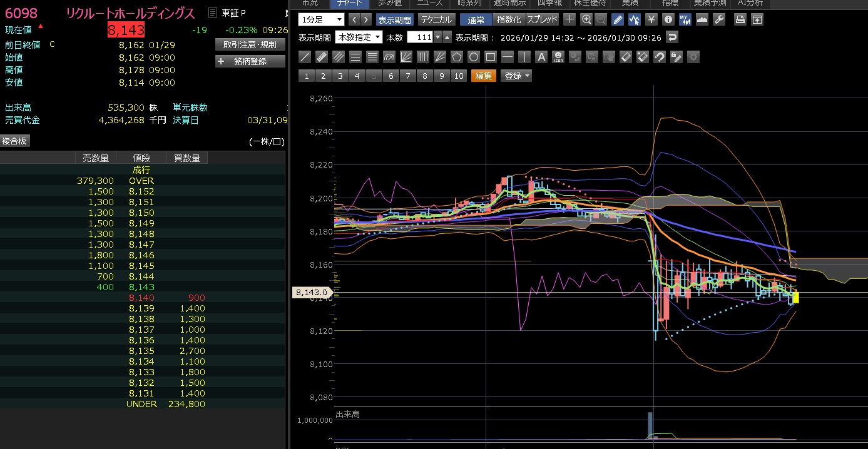868x449 pixels.
Task: Click the orange 編集 edit button
Action: click(x=483, y=76)
